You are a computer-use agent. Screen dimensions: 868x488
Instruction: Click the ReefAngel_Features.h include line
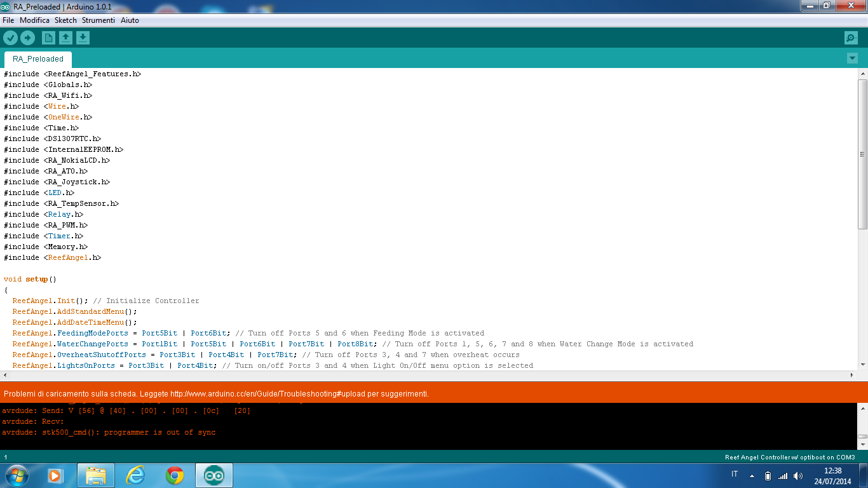(x=72, y=74)
